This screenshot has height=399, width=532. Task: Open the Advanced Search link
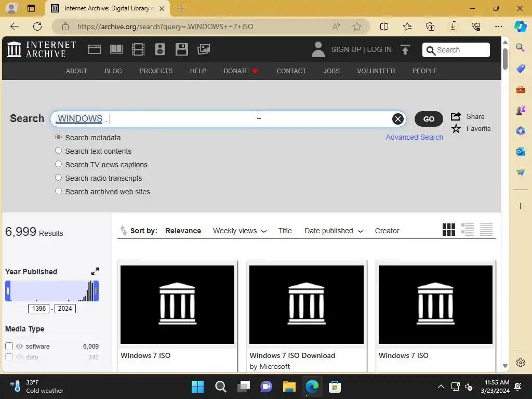point(414,137)
